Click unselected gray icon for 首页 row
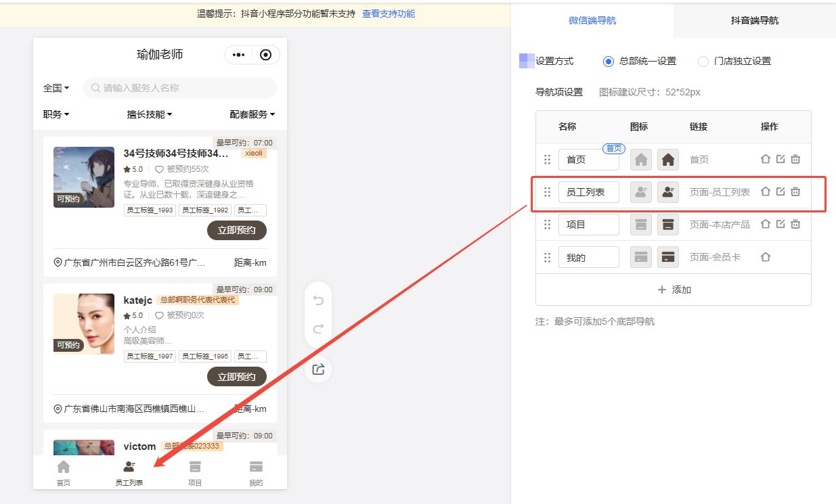836x504 pixels. click(641, 160)
